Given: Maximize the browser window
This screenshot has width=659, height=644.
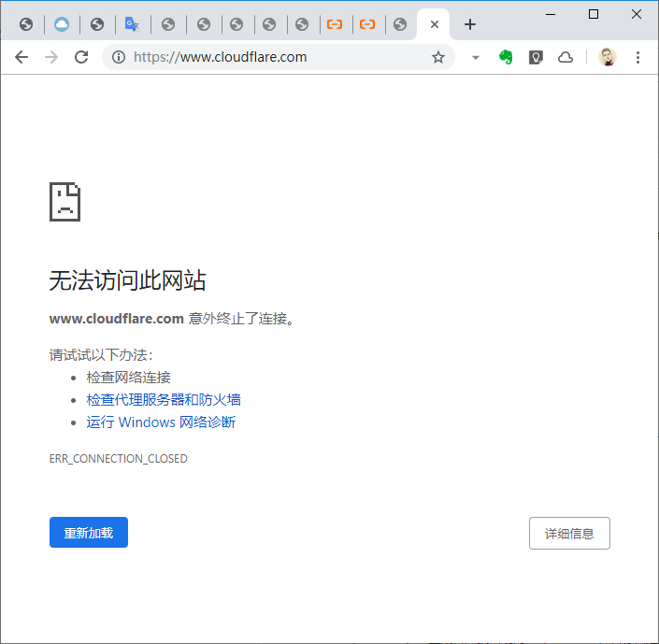Looking at the screenshot, I should [x=594, y=14].
